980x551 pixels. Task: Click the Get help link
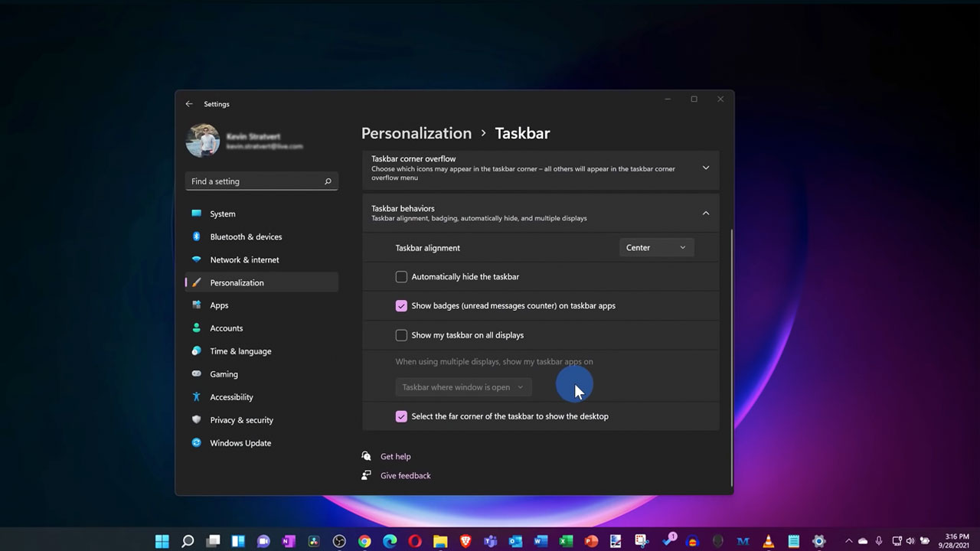pyautogui.click(x=396, y=456)
